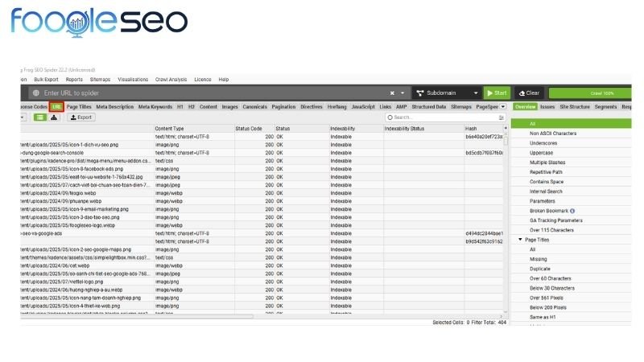Open the Segments tab
The image size is (644, 362).
tap(605, 107)
